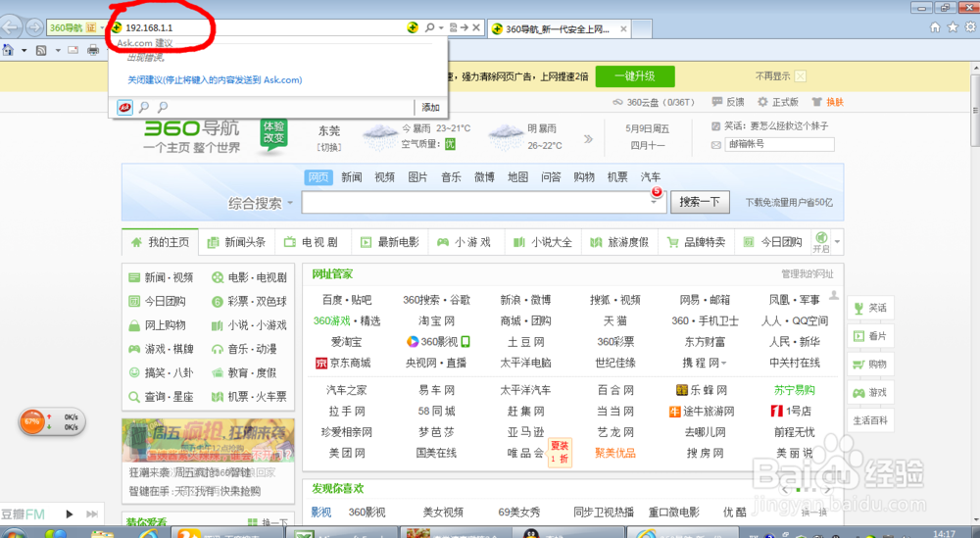Click the stop X icon in address bar
980x538 pixels.
pos(476,27)
